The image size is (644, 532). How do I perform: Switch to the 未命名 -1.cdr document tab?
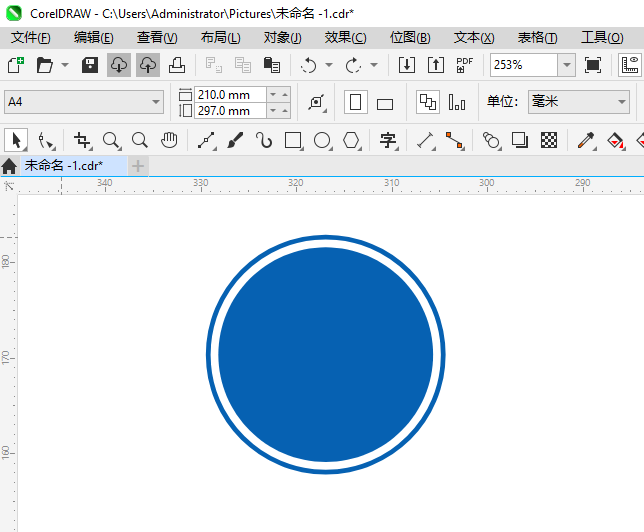point(64,165)
